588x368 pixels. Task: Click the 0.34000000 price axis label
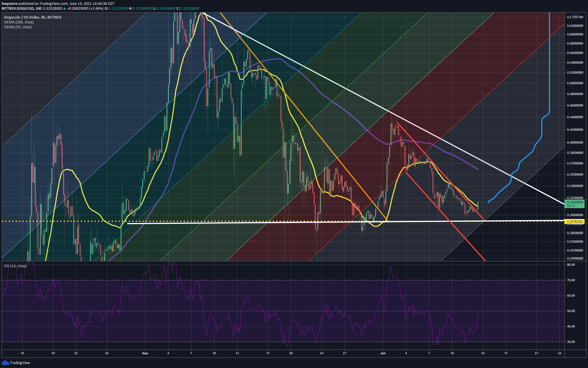pos(575,186)
